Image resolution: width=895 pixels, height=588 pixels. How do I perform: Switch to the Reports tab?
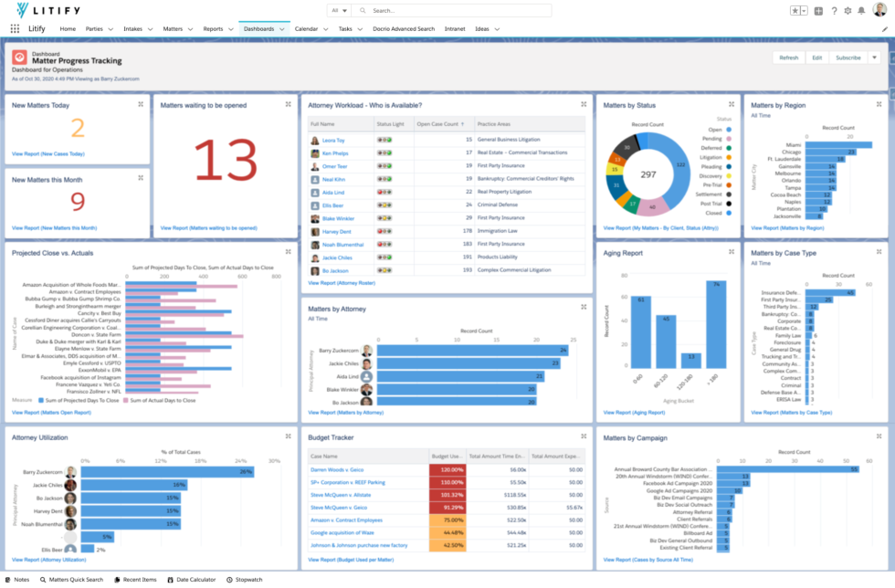tap(216, 28)
